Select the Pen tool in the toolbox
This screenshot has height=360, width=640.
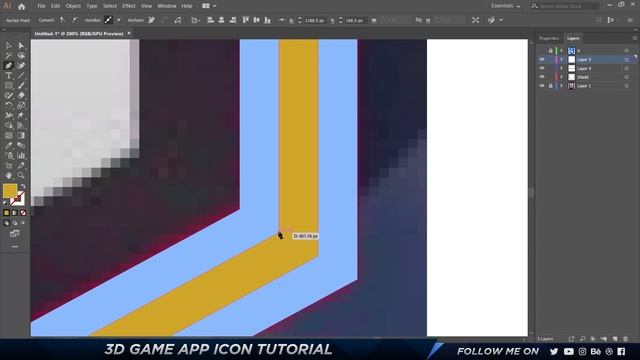(9, 66)
